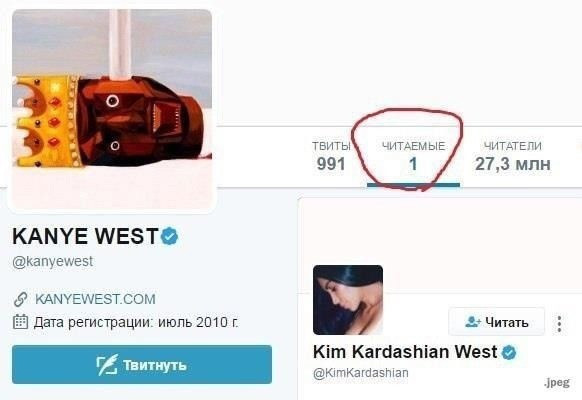582x400 pixels.
Task: Click the Твитнуть tweet button
Action: point(142,364)
